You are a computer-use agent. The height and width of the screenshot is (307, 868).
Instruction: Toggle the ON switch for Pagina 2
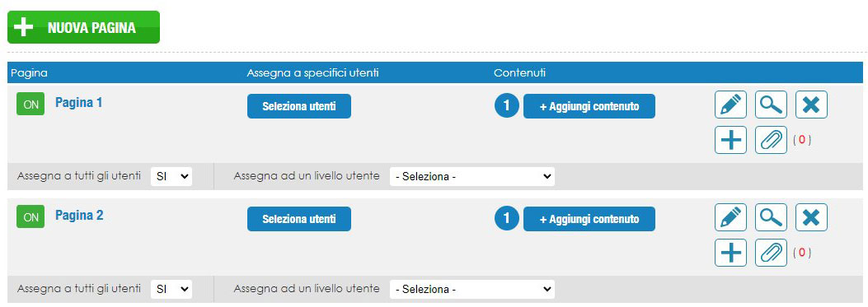(x=31, y=217)
